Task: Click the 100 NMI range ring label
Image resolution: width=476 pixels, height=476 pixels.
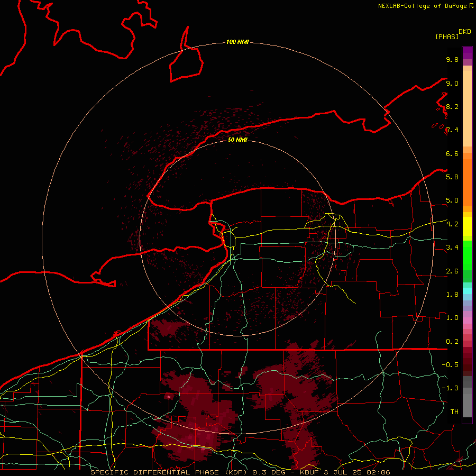Action: point(237,42)
